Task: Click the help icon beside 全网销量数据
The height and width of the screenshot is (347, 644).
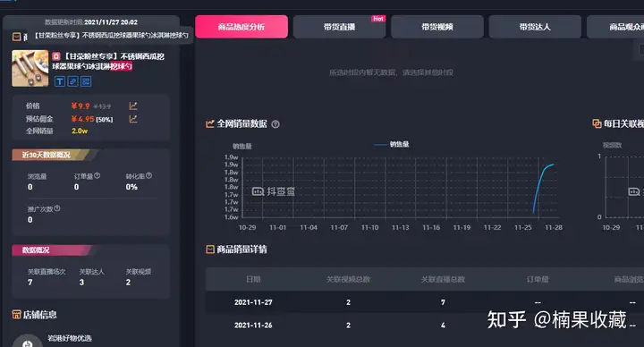Action: click(x=275, y=124)
